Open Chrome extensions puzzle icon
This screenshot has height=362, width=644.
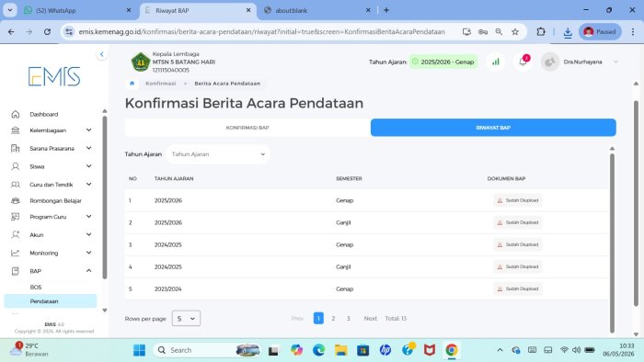click(x=541, y=31)
